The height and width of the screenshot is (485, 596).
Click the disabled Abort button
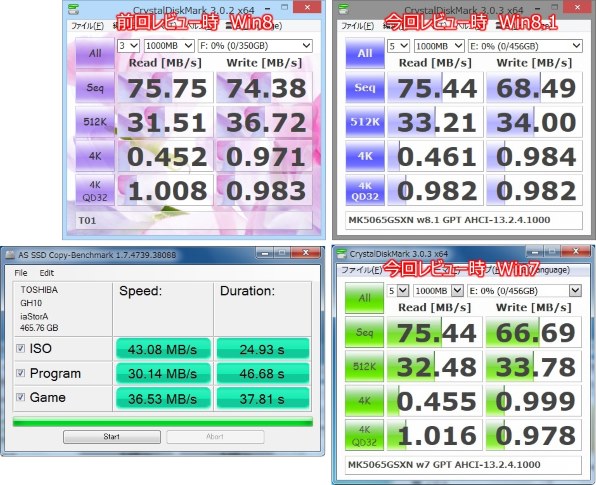(x=215, y=437)
